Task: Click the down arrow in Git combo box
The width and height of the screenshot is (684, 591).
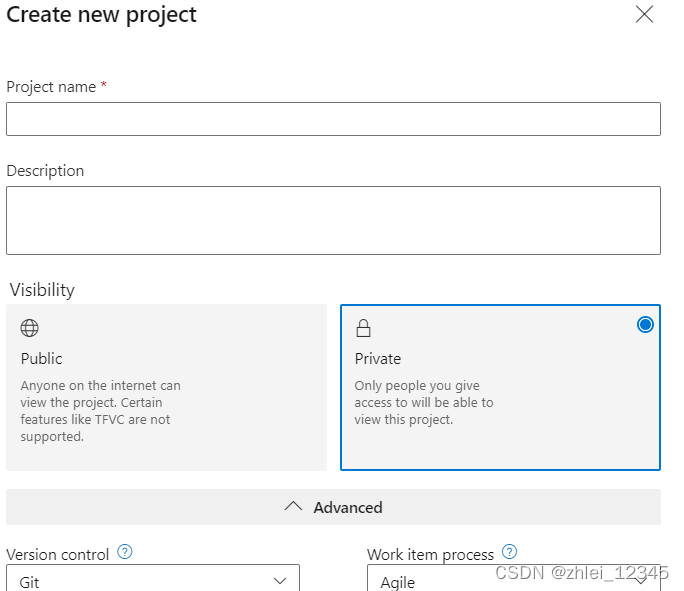Action: coord(280,580)
